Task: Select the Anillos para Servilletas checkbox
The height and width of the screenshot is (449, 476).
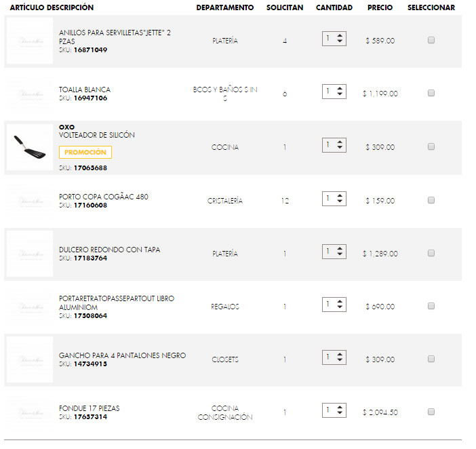Action: tap(431, 41)
